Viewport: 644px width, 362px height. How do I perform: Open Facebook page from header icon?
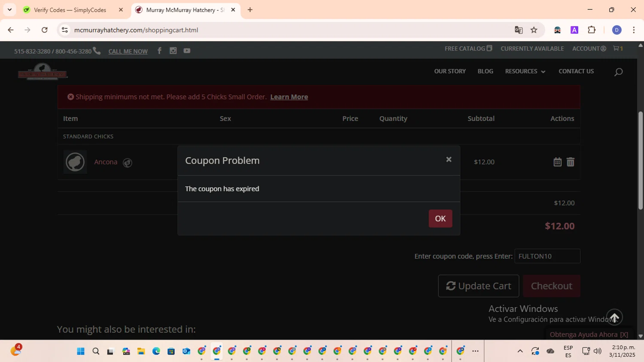(159, 51)
